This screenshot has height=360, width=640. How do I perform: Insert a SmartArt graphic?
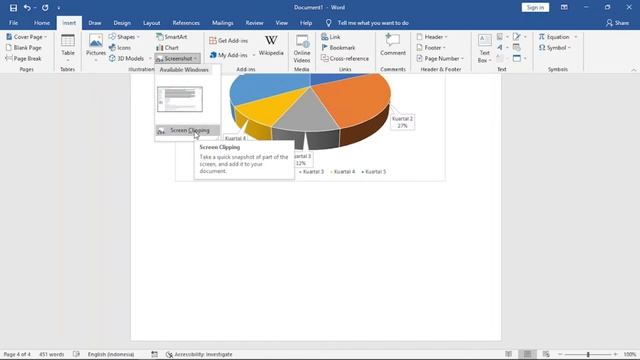172,37
